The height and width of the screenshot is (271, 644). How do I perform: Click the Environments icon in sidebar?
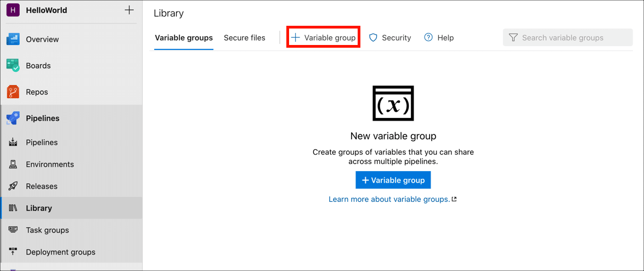(x=13, y=165)
